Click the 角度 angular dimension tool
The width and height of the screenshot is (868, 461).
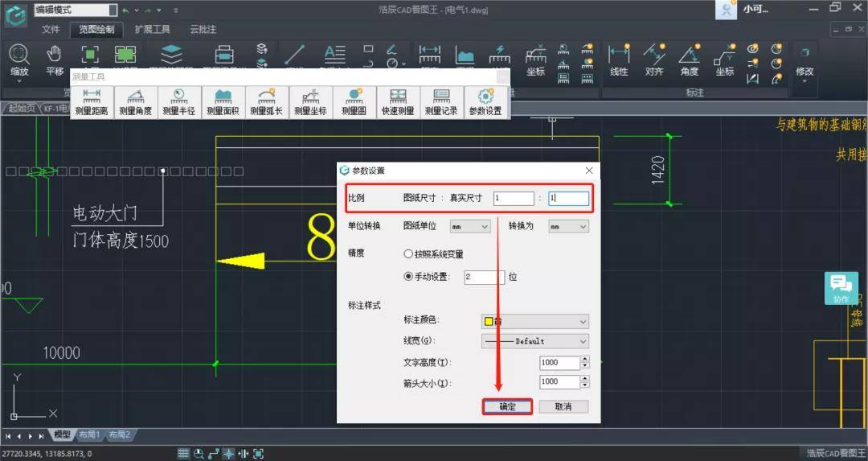690,60
